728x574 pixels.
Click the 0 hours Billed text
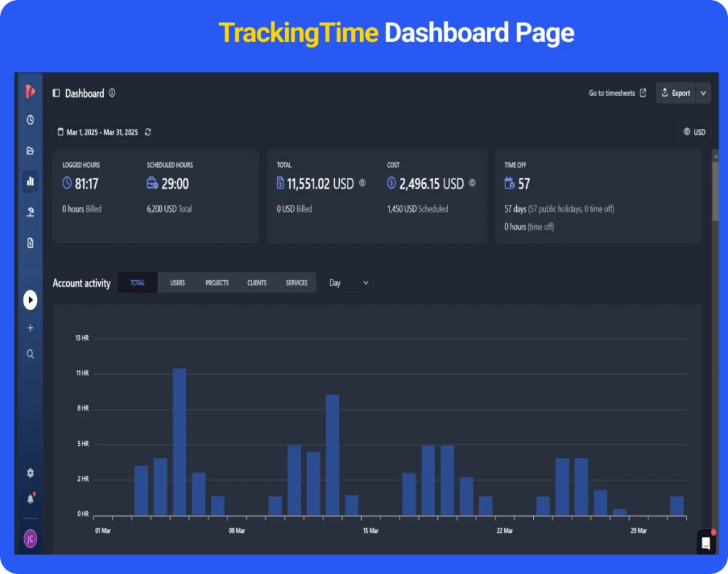pos(82,209)
